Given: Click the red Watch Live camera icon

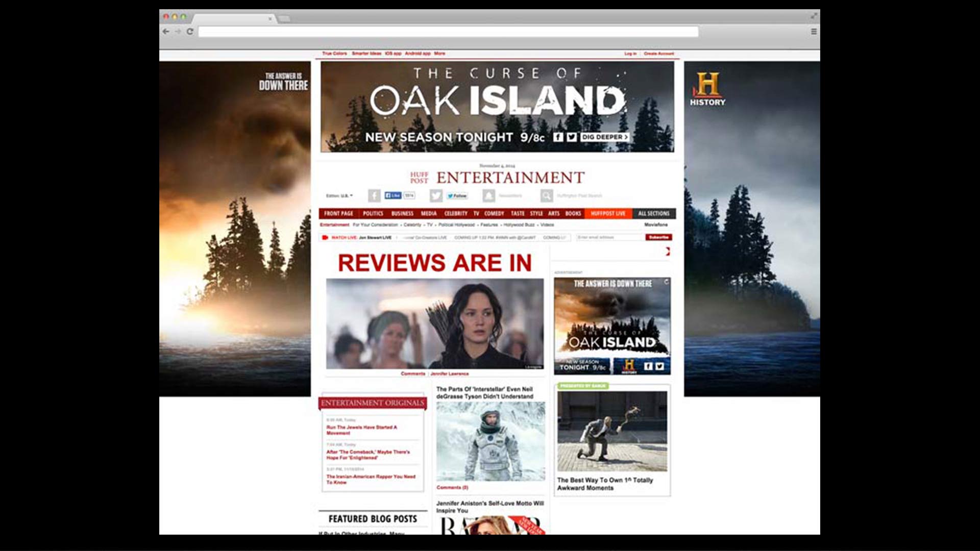Looking at the screenshot, I should pyautogui.click(x=325, y=237).
